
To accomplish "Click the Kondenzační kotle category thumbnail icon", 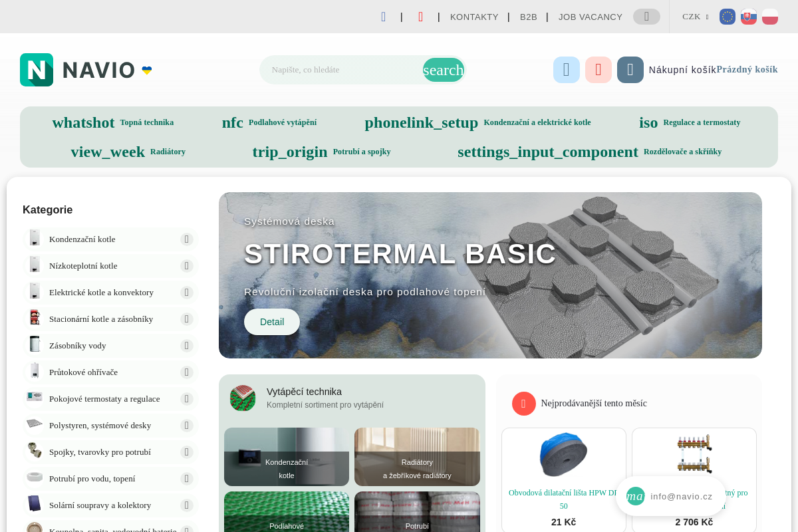I will click(35, 239).
